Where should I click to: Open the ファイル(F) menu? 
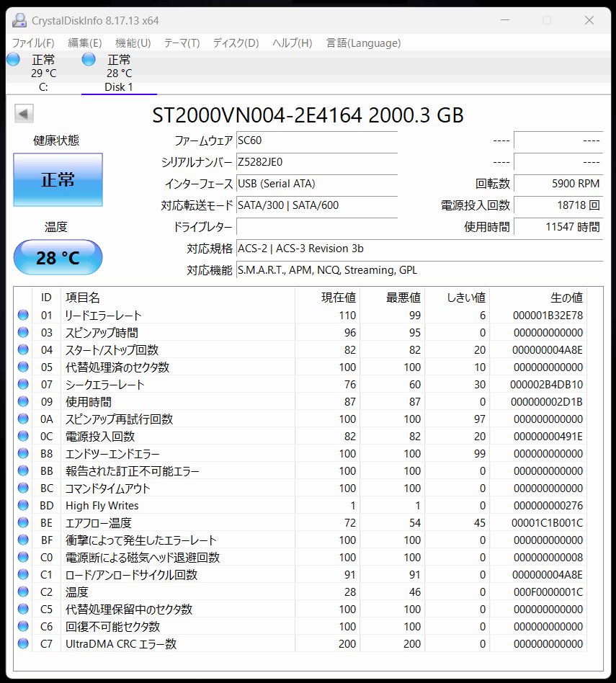coord(33,43)
